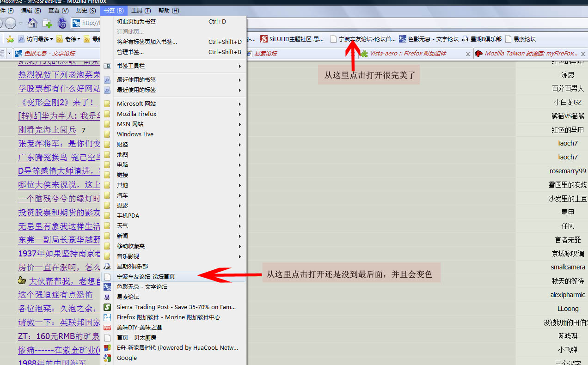Expand the Windows Live folder
This screenshot has width=588, height=365.
pyautogui.click(x=173, y=134)
